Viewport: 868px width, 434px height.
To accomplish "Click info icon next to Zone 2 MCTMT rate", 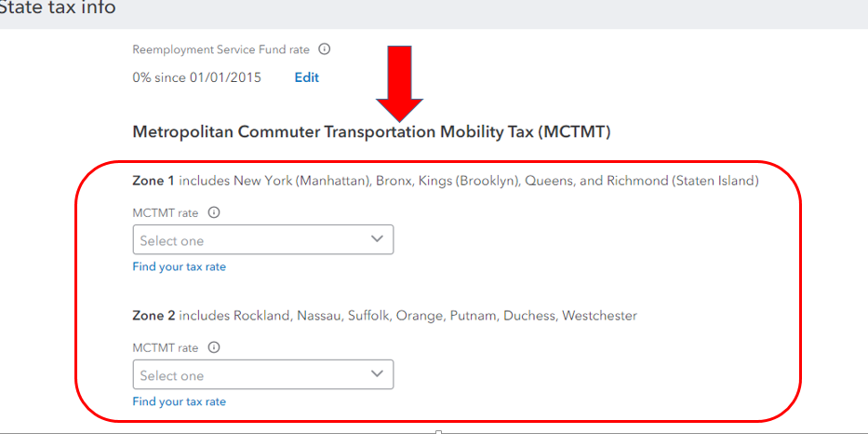I will tap(214, 347).
